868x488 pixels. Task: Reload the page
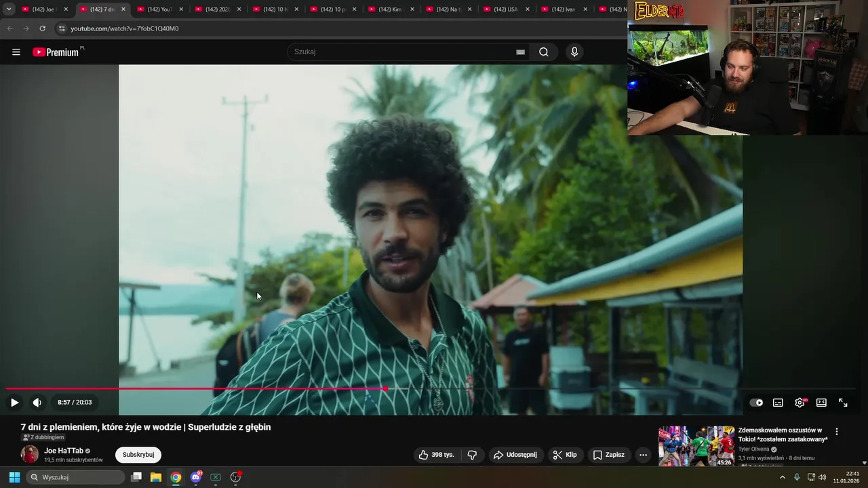[x=42, y=28]
